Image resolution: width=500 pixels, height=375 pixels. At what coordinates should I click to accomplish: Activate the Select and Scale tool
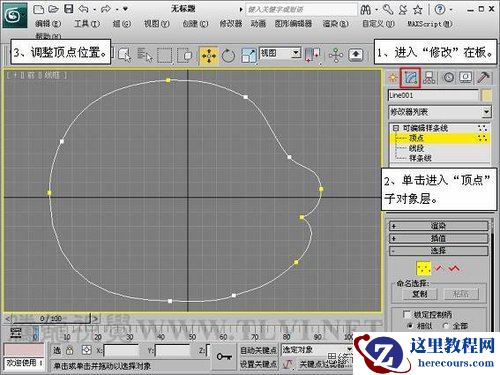(249, 56)
